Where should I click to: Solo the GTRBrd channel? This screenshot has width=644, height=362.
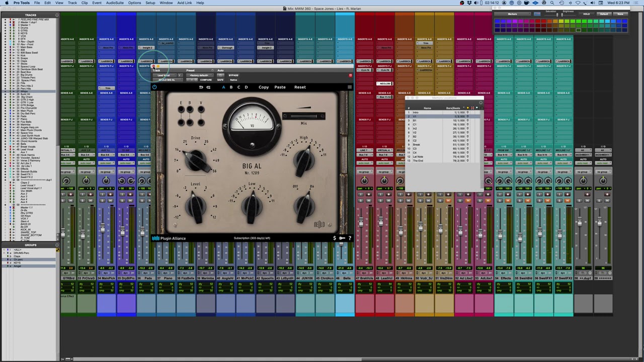tap(64, 201)
